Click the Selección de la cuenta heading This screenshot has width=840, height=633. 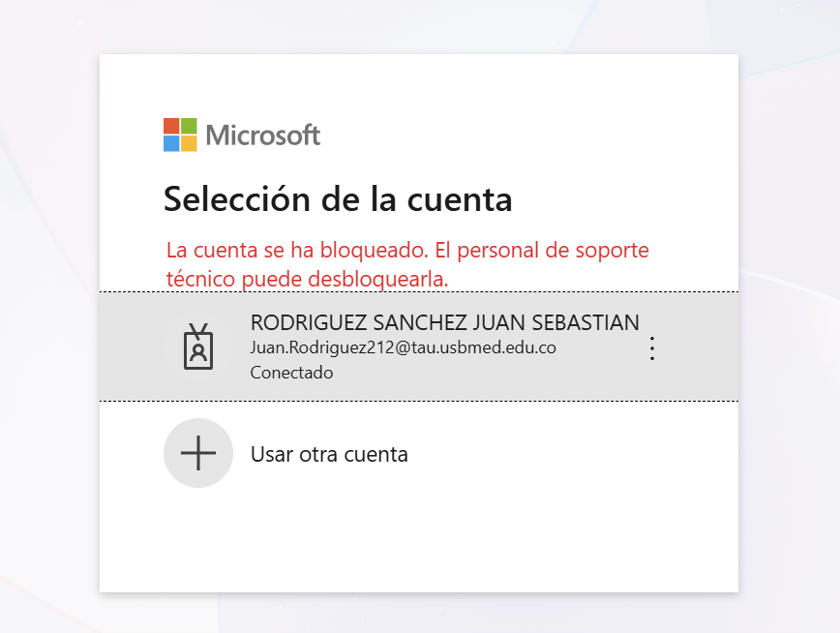pyautogui.click(x=338, y=199)
